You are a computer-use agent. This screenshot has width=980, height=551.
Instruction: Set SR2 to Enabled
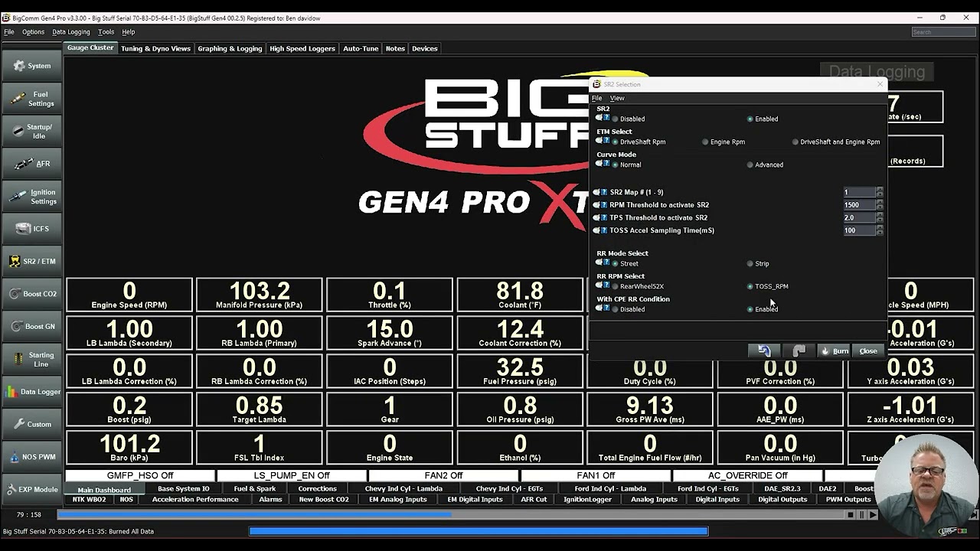coord(763,119)
